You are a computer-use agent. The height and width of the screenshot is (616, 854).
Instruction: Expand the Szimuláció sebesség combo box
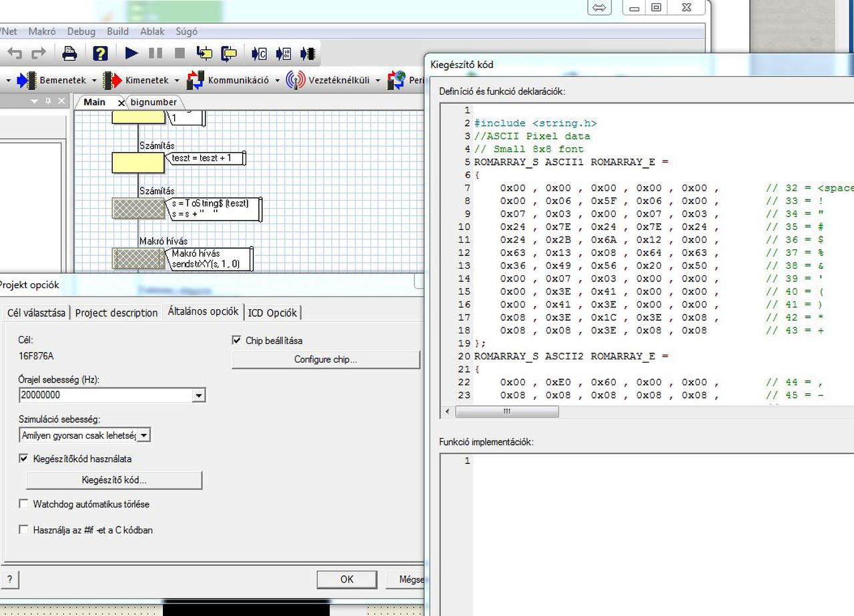coord(144,435)
